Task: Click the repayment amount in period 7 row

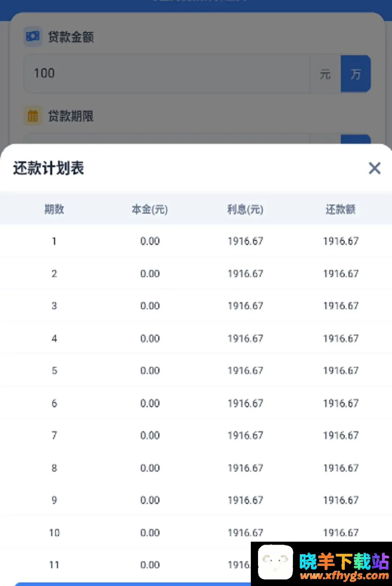Action: pos(341,435)
